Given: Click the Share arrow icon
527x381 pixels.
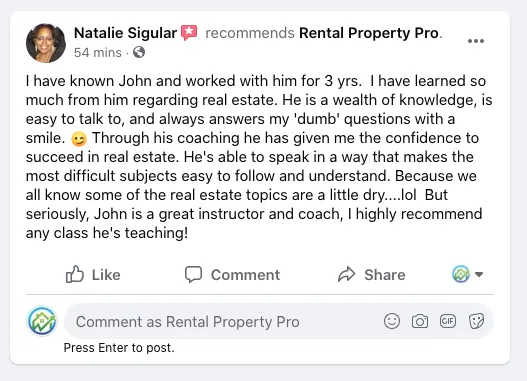Looking at the screenshot, I should tap(347, 274).
